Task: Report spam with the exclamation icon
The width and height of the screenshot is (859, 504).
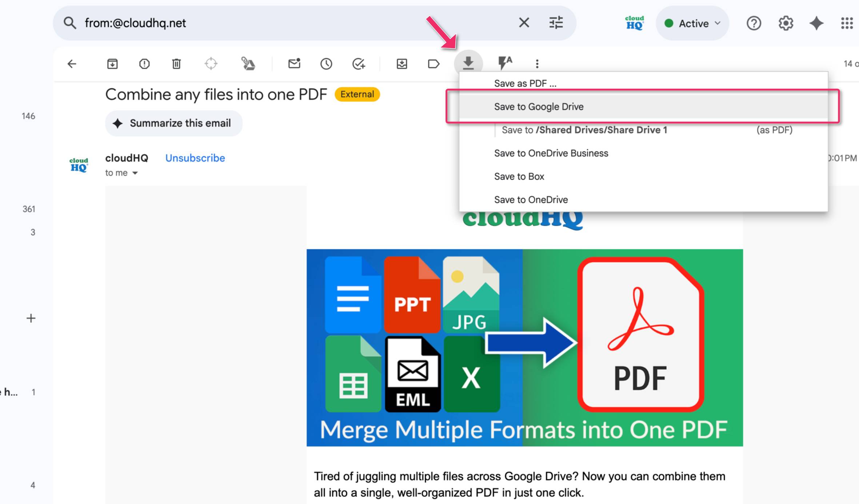Action: coord(144,64)
